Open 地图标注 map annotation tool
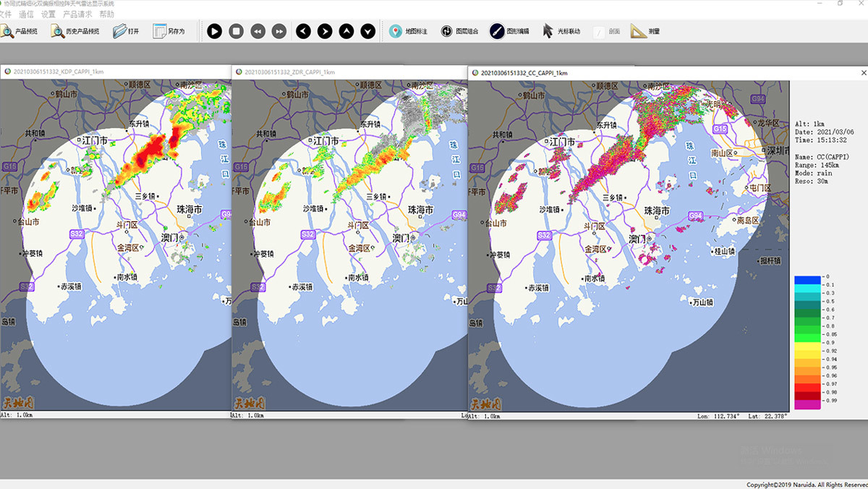This screenshot has height=489, width=868. click(408, 31)
